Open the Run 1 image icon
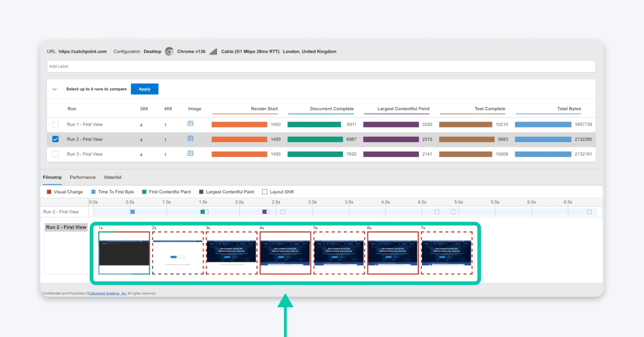This screenshot has width=644, height=337. (190, 124)
